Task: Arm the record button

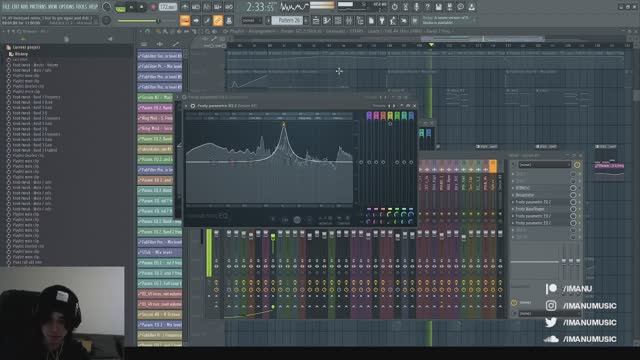Action: click(x=153, y=7)
